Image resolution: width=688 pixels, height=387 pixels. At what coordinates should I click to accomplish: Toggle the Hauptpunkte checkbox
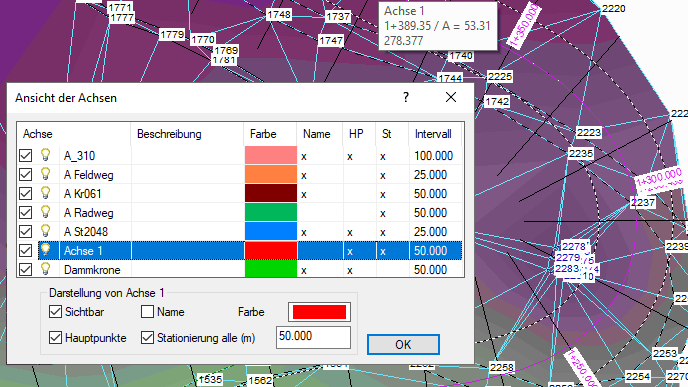pos(55,337)
